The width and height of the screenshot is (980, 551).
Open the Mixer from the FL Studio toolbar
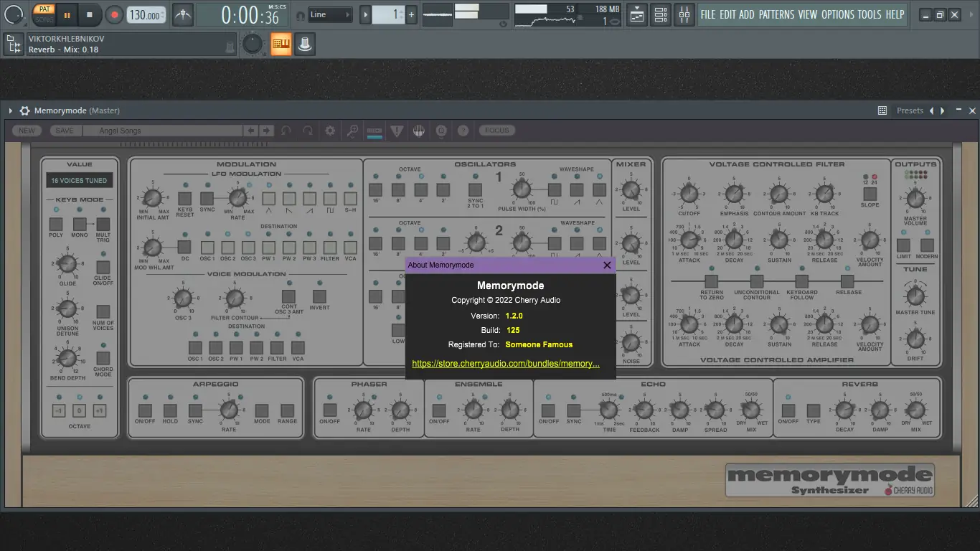coord(684,14)
